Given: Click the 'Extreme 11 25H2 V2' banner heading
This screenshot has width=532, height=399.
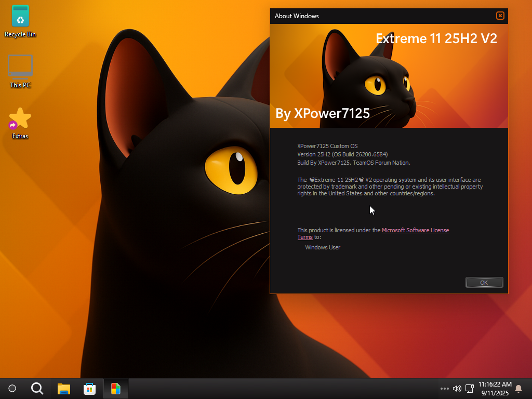Looking at the screenshot, I should pos(436,38).
